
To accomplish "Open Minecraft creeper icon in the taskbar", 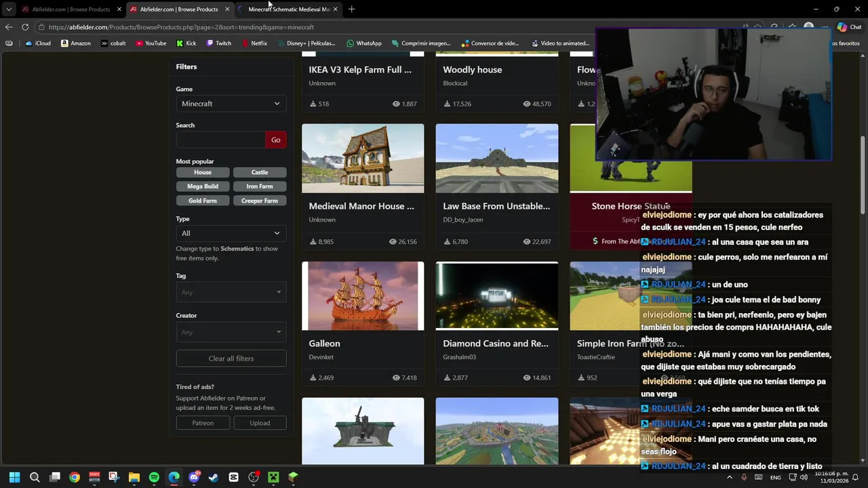I will click(273, 477).
